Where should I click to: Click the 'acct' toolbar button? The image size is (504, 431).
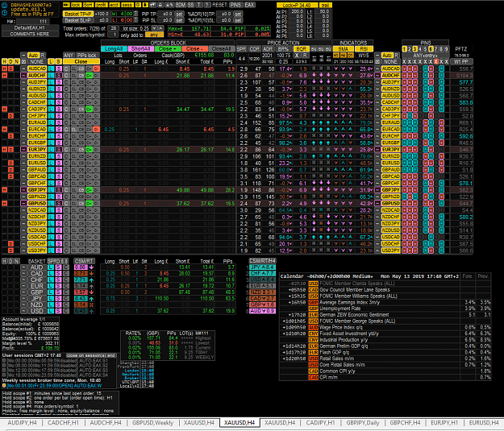click(114, 5)
